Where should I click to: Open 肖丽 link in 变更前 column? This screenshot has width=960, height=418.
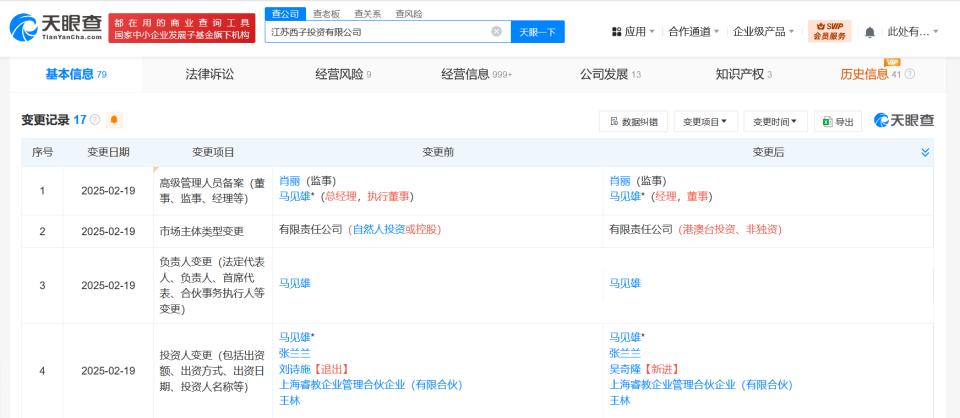[x=290, y=181]
